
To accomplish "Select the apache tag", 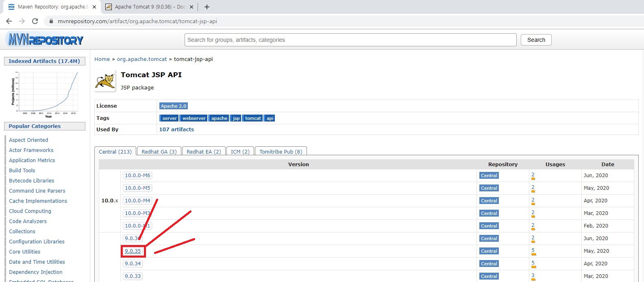I will pyautogui.click(x=219, y=118).
